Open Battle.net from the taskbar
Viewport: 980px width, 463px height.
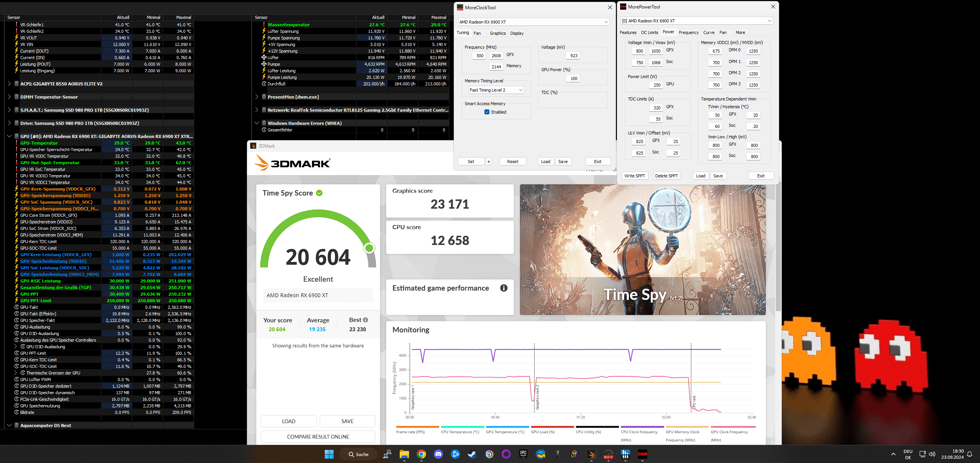pos(455,454)
